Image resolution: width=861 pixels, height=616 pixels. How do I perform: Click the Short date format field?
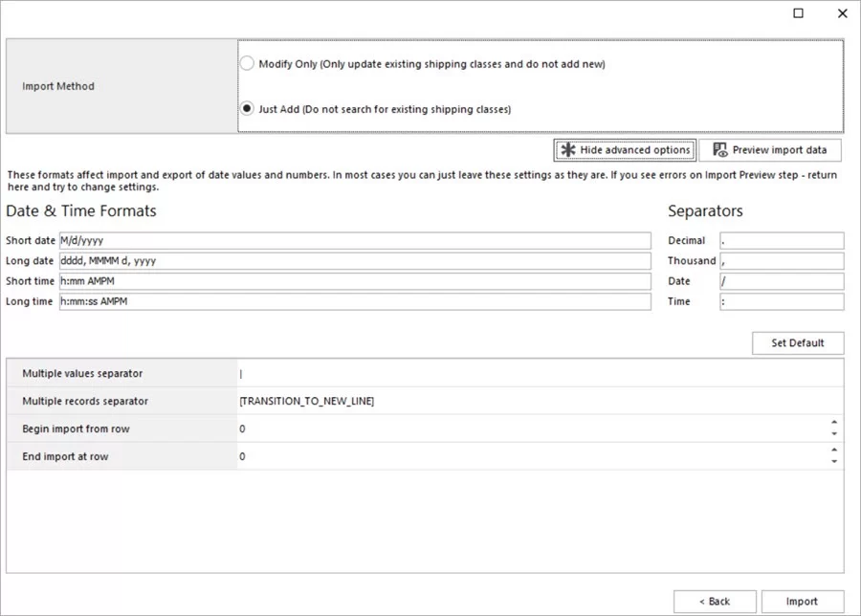coord(354,240)
